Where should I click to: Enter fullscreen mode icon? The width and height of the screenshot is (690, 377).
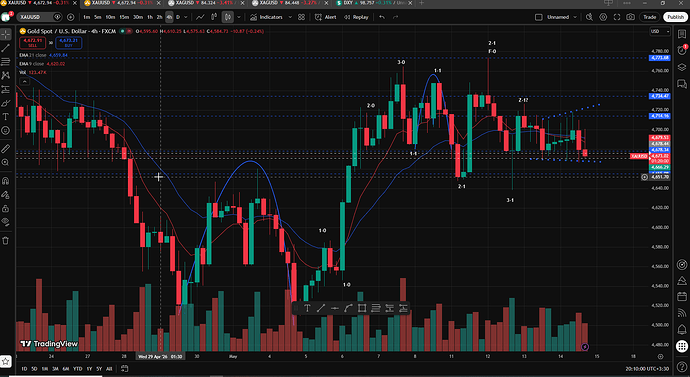tap(617, 17)
